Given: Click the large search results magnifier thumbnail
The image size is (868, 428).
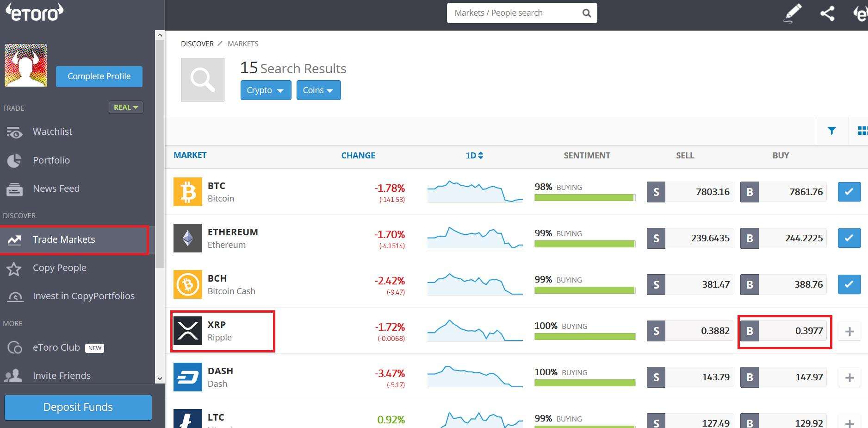Looking at the screenshot, I should (203, 80).
